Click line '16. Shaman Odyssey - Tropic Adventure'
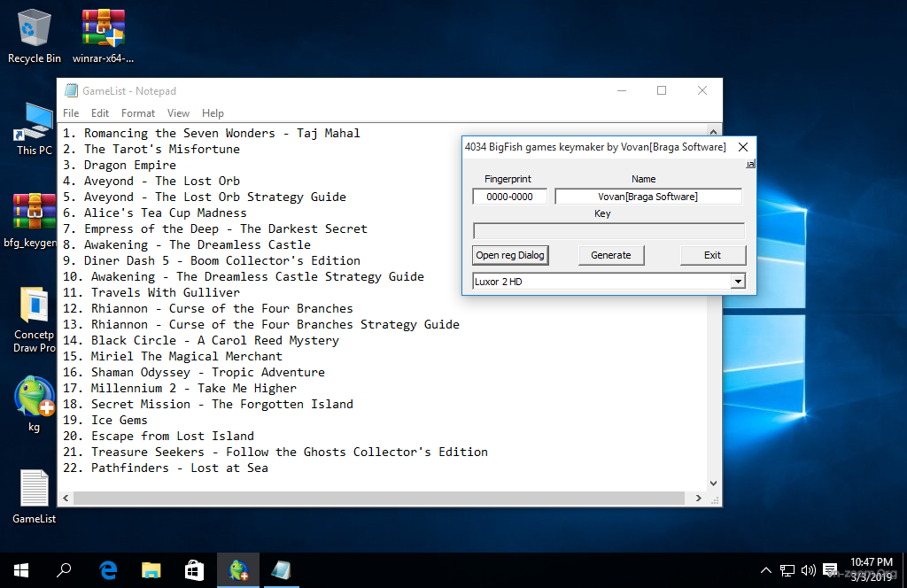Screen dimensions: 907x588 pyautogui.click(x=194, y=373)
